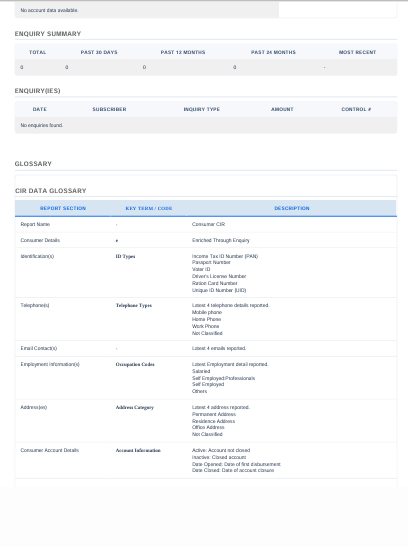Click the SUBSCRIBER column header
The height and width of the screenshot is (547, 408).
109,109
